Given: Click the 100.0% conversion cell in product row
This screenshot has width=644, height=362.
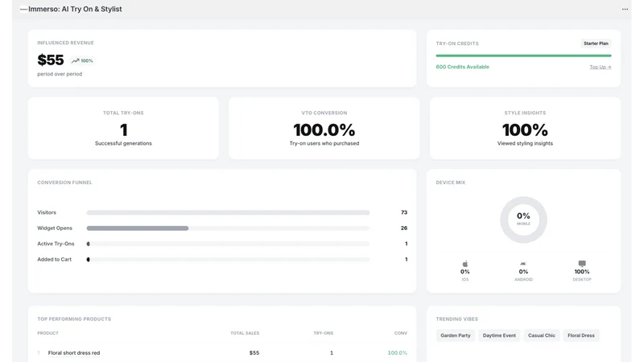Looking at the screenshot, I should [397, 353].
